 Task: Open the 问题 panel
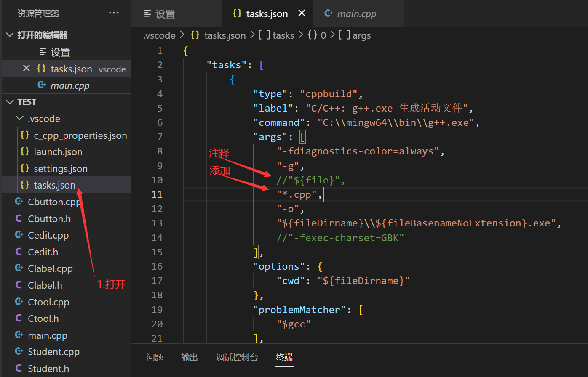155,357
